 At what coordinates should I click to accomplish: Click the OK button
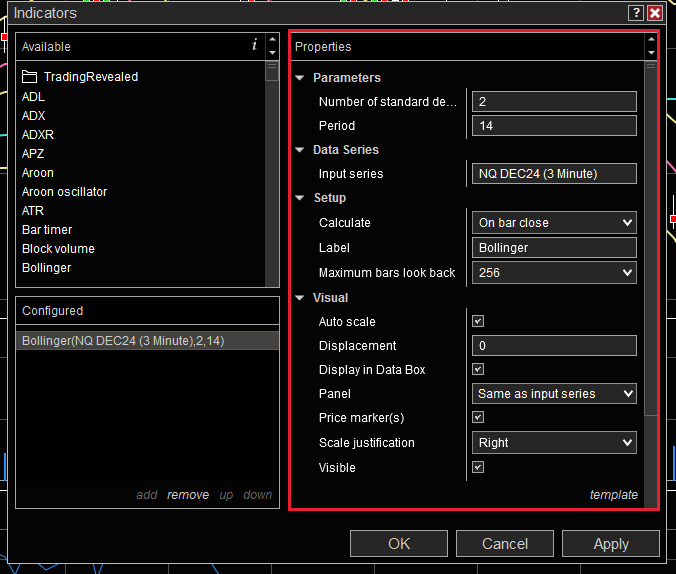pos(399,544)
